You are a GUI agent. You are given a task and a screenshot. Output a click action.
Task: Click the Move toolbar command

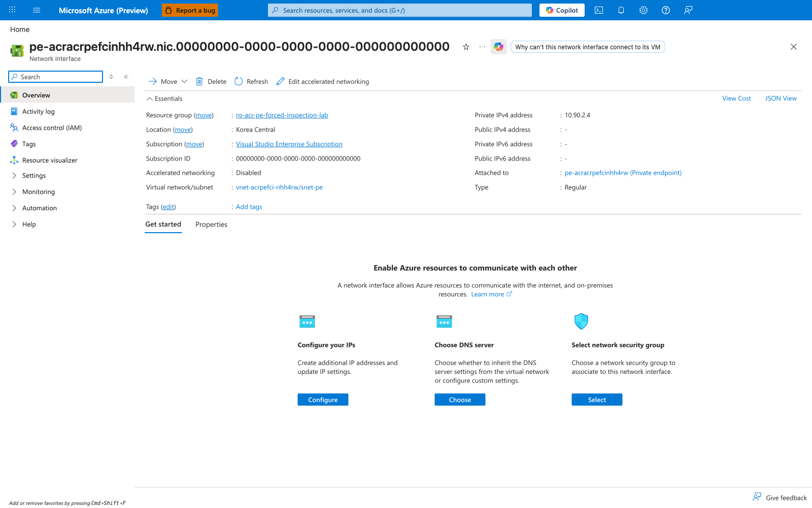(x=163, y=81)
